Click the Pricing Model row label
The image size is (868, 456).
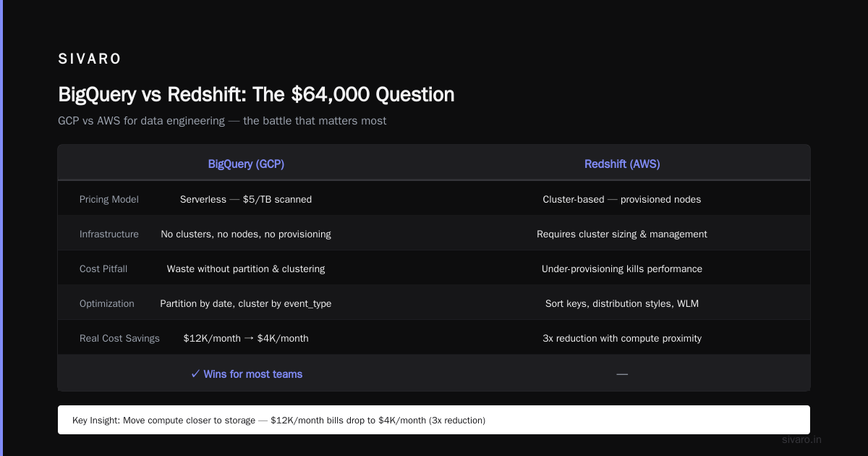click(x=109, y=199)
